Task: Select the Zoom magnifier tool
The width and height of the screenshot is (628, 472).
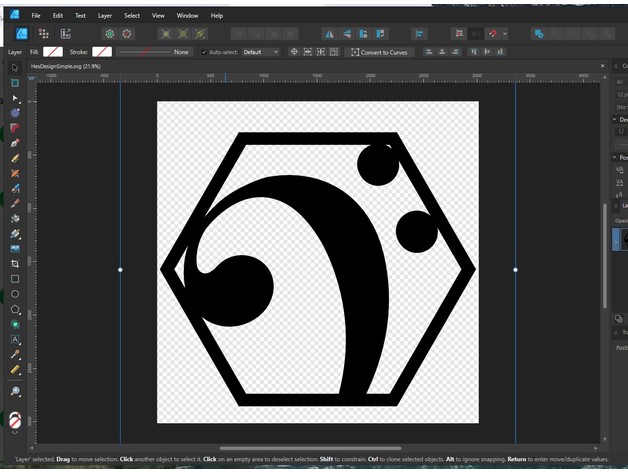Action: pos(15,392)
